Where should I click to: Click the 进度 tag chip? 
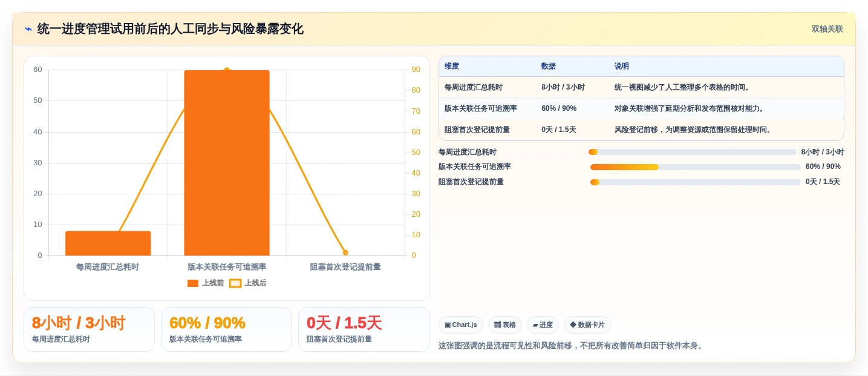[543, 325]
